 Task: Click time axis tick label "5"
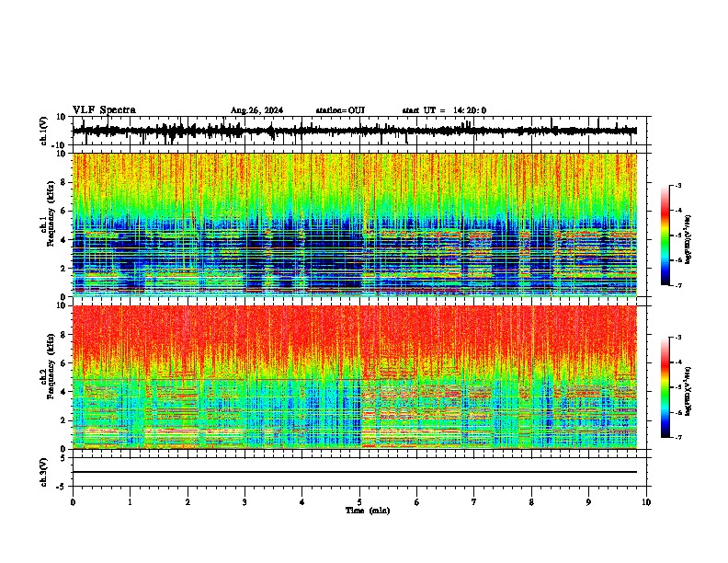pyautogui.click(x=359, y=502)
